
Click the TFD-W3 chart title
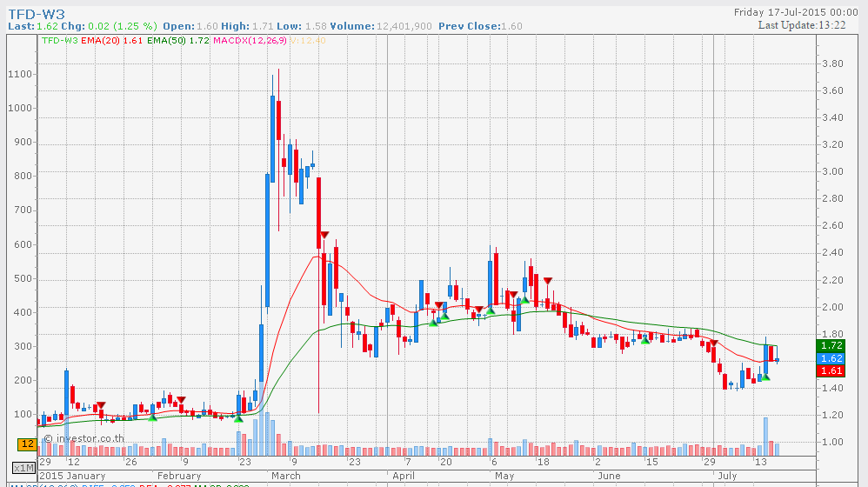37,15
